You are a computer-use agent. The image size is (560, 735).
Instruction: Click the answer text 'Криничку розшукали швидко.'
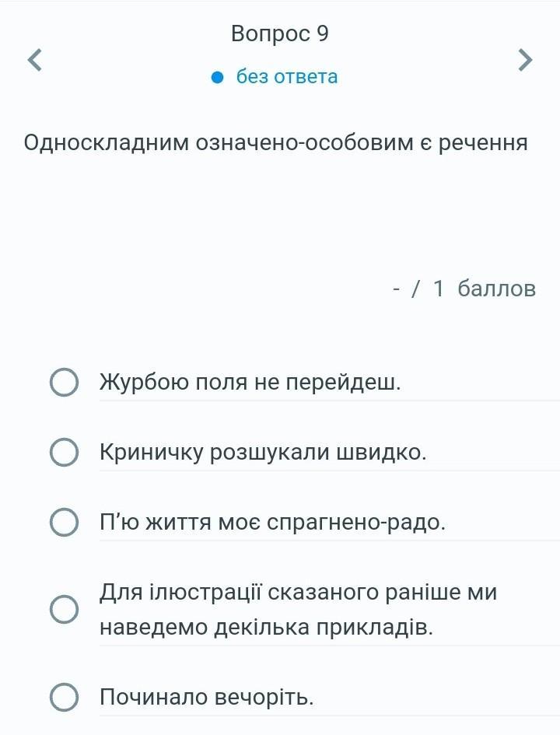(264, 453)
